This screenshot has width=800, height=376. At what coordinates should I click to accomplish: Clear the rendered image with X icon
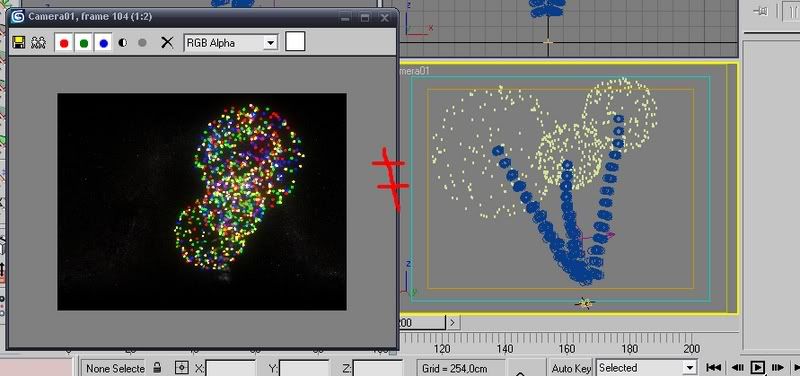[167, 42]
